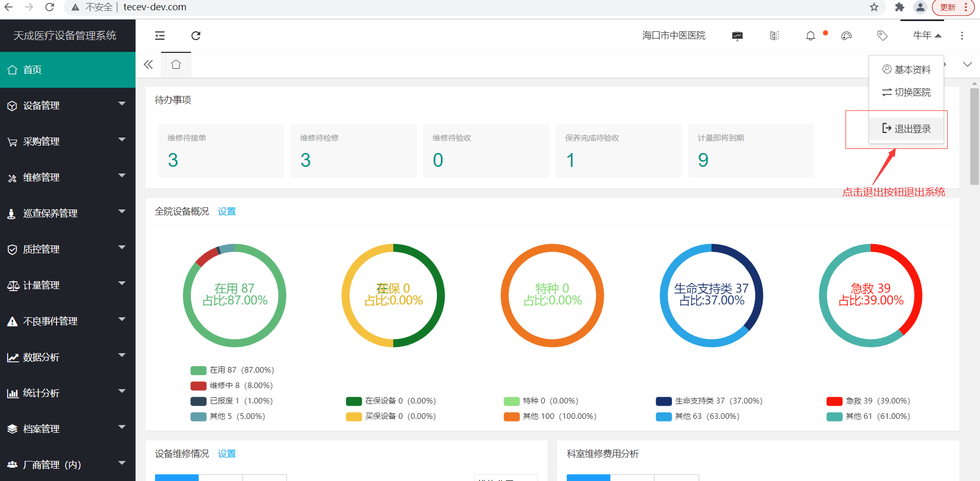Open the theme palette icon
The width and height of the screenshot is (980, 481).
847,35
